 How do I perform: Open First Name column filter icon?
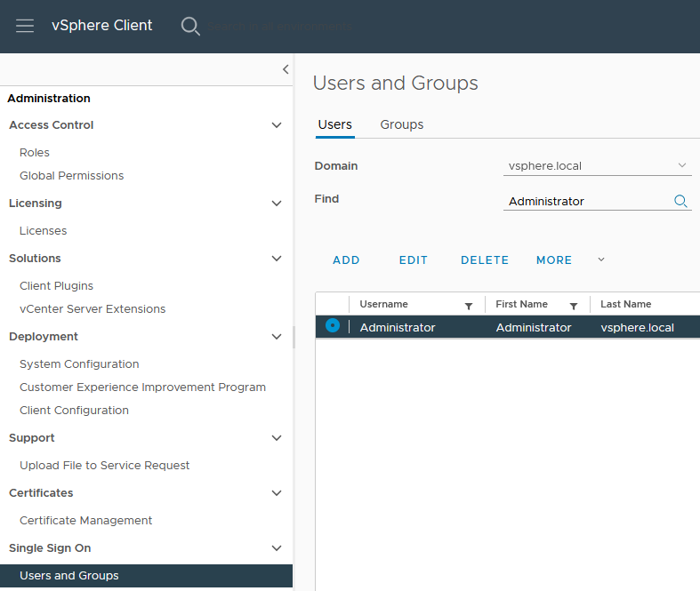click(574, 306)
